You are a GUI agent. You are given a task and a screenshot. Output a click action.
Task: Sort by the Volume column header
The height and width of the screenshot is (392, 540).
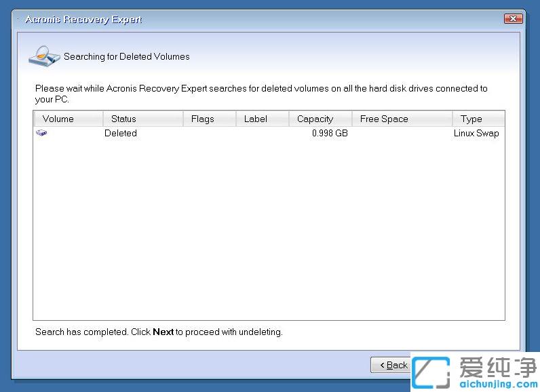point(69,119)
